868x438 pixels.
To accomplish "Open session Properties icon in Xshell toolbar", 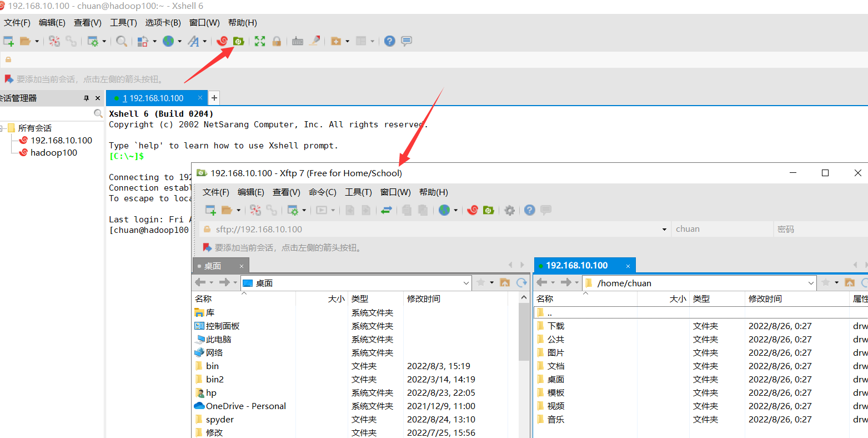I will tap(93, 41).
